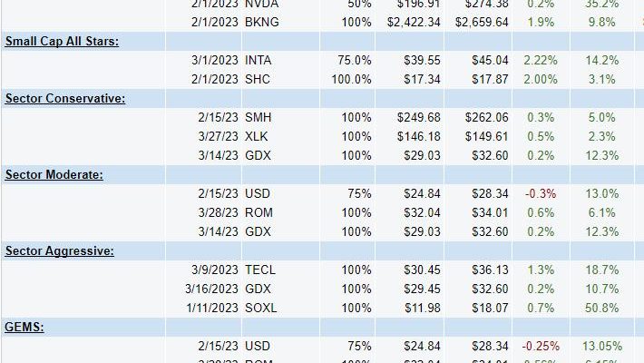Open the Sector Conservative heading link
Viewport: 644px width, 363px height.
pyautogui.click(x=65, y=98)
